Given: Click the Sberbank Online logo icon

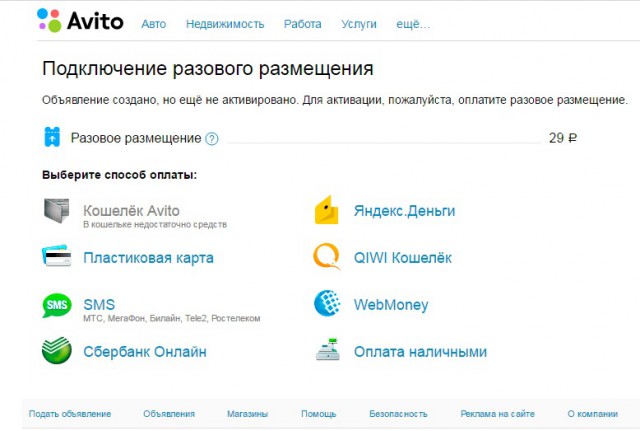Looking at the screenshot, I should click(57, 350).
